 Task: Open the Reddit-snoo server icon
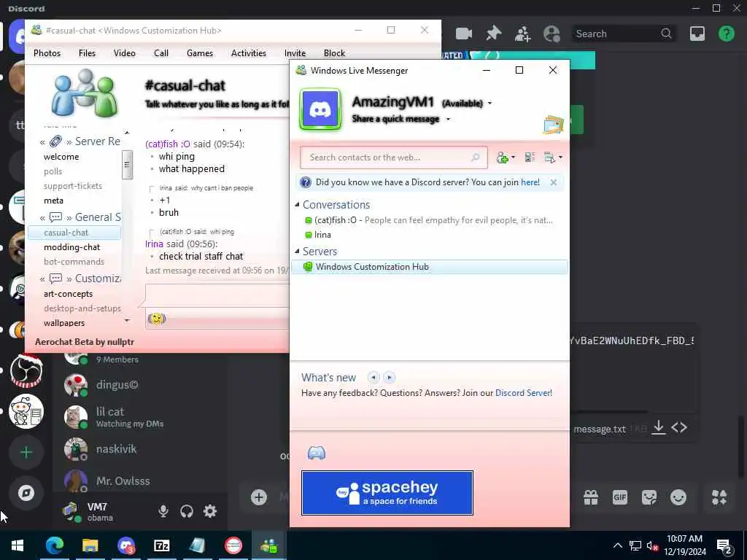26,411
